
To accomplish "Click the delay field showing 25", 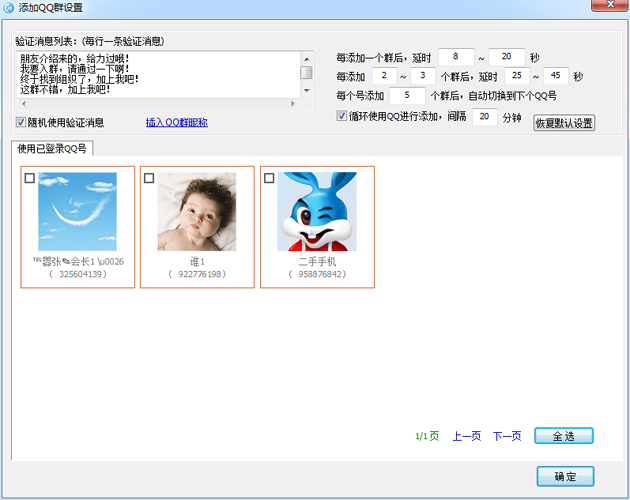I will 517,76.
